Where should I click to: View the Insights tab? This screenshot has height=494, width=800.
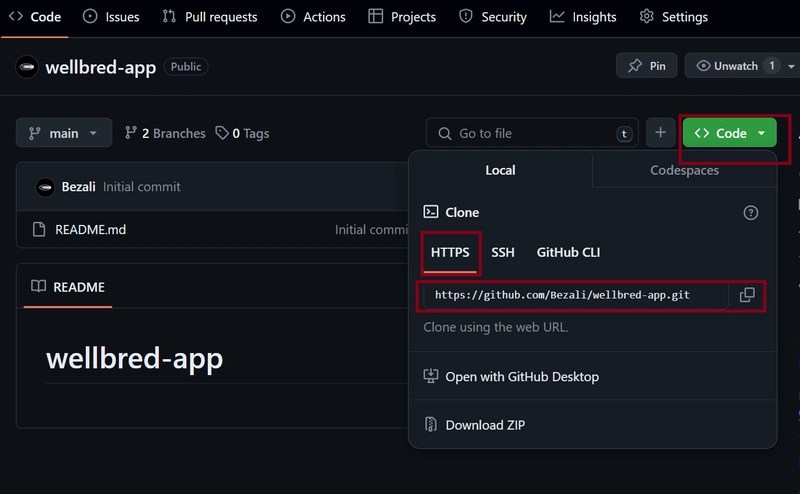(x=583, y=17)
